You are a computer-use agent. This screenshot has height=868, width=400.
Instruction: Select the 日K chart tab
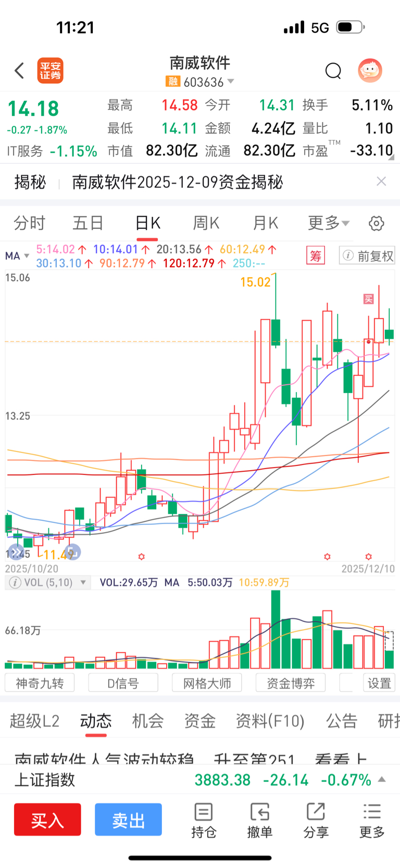click(147, 223)
